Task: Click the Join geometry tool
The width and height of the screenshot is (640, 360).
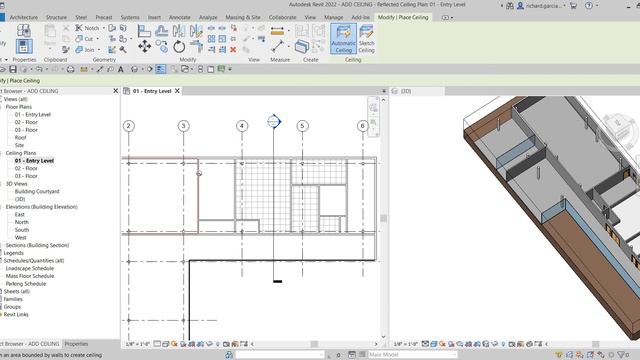Action: [85, 49]
